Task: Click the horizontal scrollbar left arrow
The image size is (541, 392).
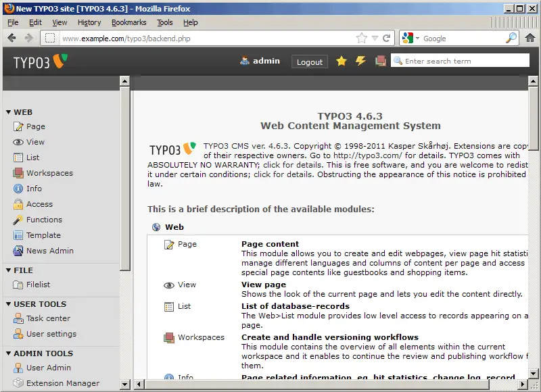Action: (x=139, y=384)
